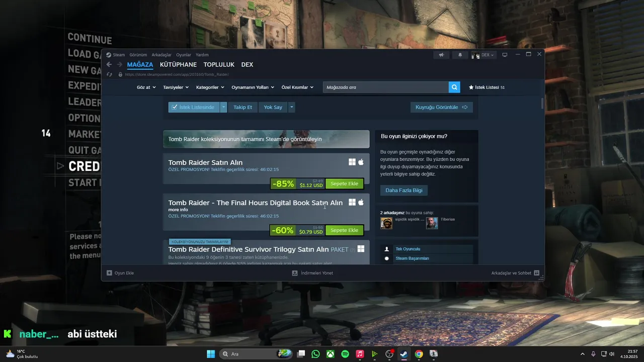This screenshot has width=644, height=362.
Task: Open İstek Listesi wishlist link
Action: pyautogui.click(x=487, y=87)
